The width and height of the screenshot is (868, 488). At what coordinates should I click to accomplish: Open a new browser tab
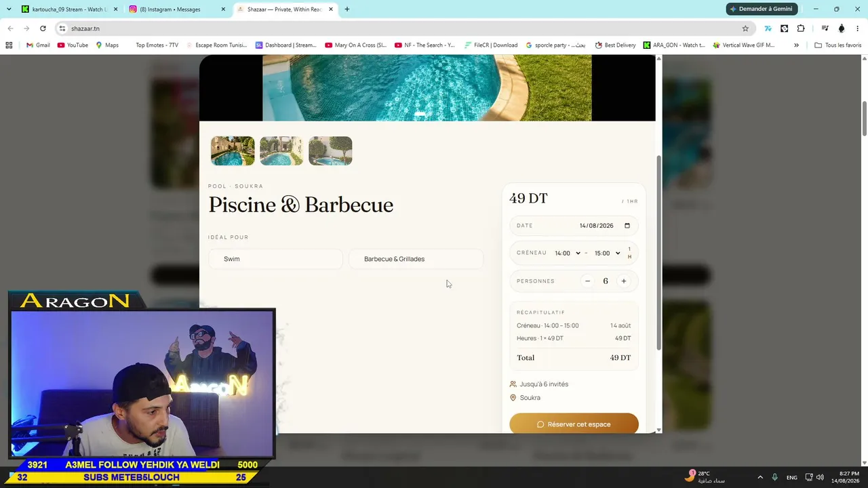tap(347, 9)
